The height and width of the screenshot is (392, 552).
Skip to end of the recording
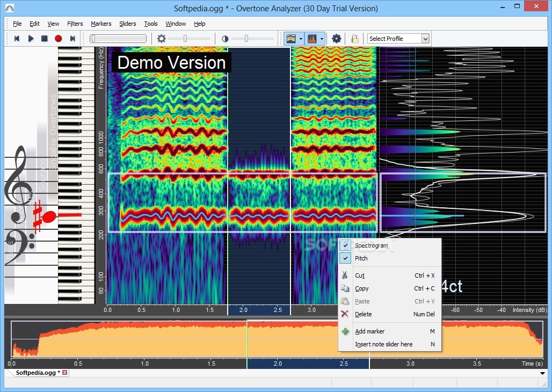point(72,38)
